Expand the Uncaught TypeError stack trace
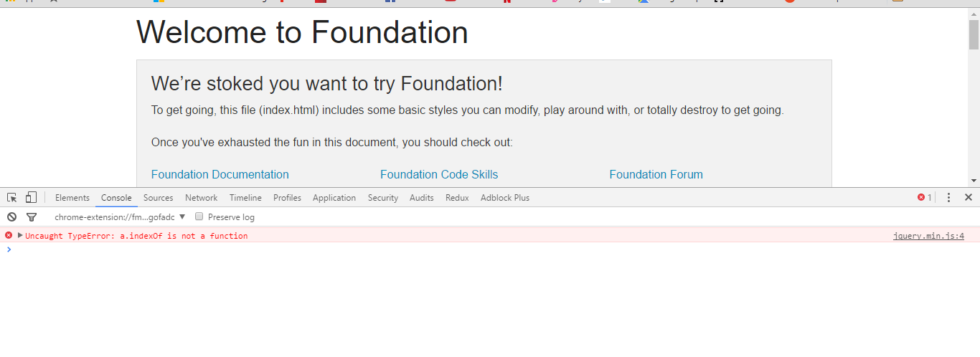The height and width of the screenshot is (357, 980). click(x=20, y=235)
